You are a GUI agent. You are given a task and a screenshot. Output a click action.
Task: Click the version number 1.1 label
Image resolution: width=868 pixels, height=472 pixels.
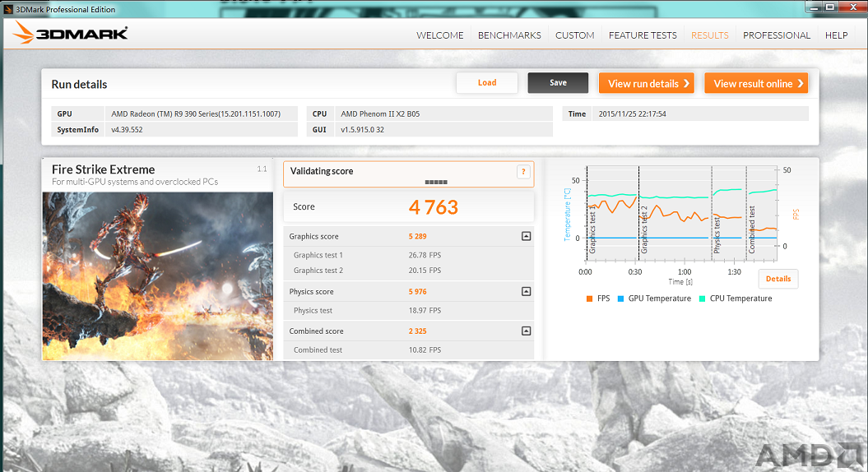click(262, 169)
